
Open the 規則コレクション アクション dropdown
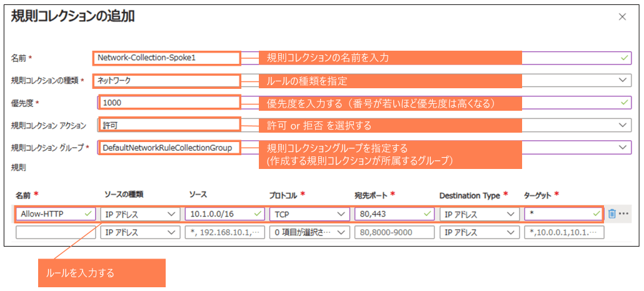365,125
